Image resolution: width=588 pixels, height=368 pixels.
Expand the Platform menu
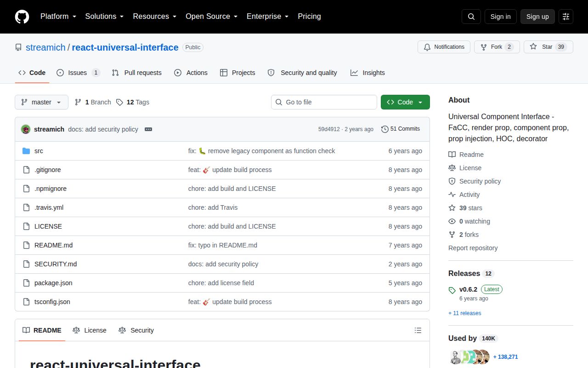click(58, 16)
